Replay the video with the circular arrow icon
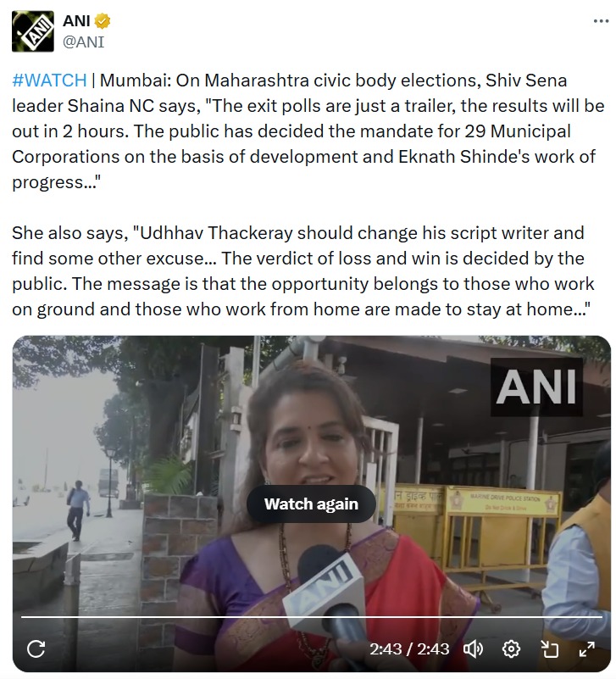This screenshot has height=679, width=616. [x=36, y=648]
